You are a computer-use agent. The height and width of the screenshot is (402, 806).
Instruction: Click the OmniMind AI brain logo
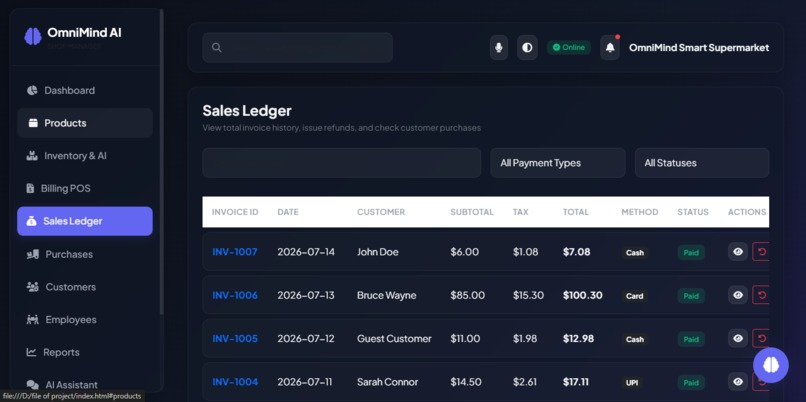[32, 36]
